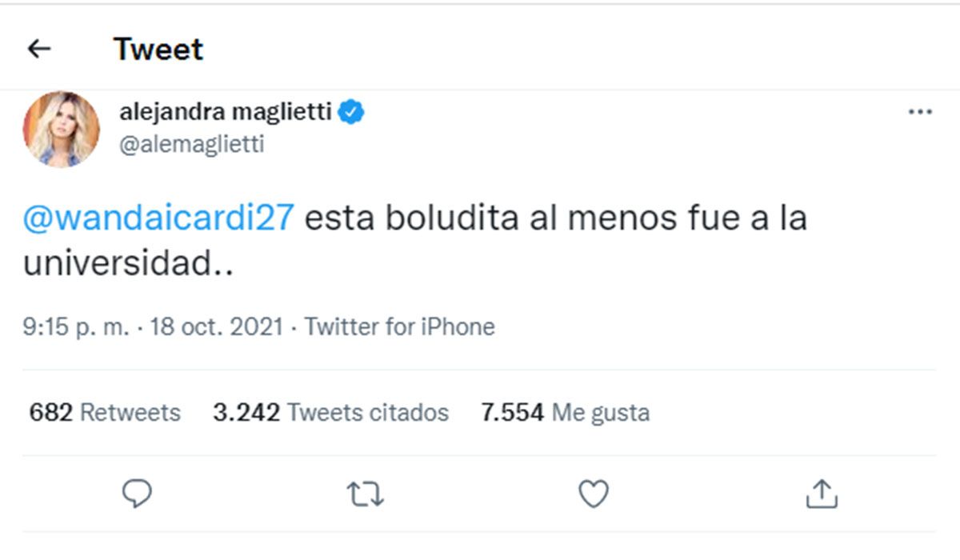Viewport: 960px width, 560px height.
Task: Click the Tweet header title
Action: (x=158, y=50)
